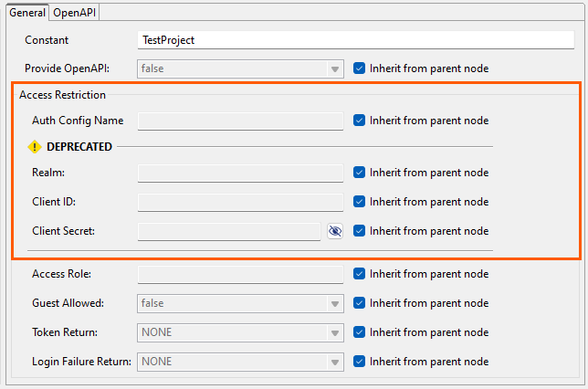Uncheck Inherit from parent node for Provide OpenAPI
588x389 pixels.
tap(359, 68)
